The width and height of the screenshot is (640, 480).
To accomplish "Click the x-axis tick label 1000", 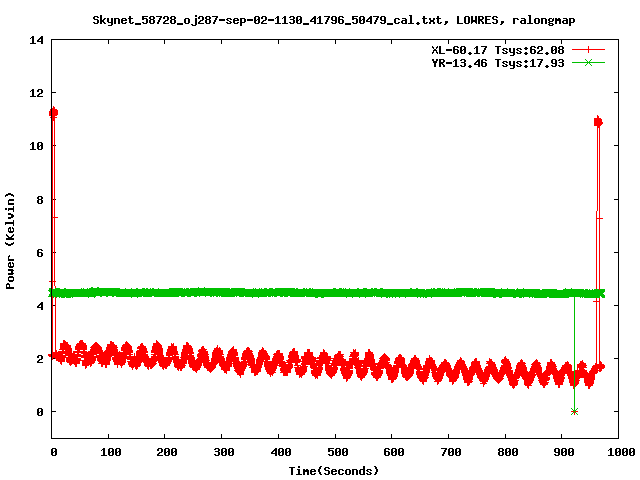I will pyautogui.click(x=621, y=452).
